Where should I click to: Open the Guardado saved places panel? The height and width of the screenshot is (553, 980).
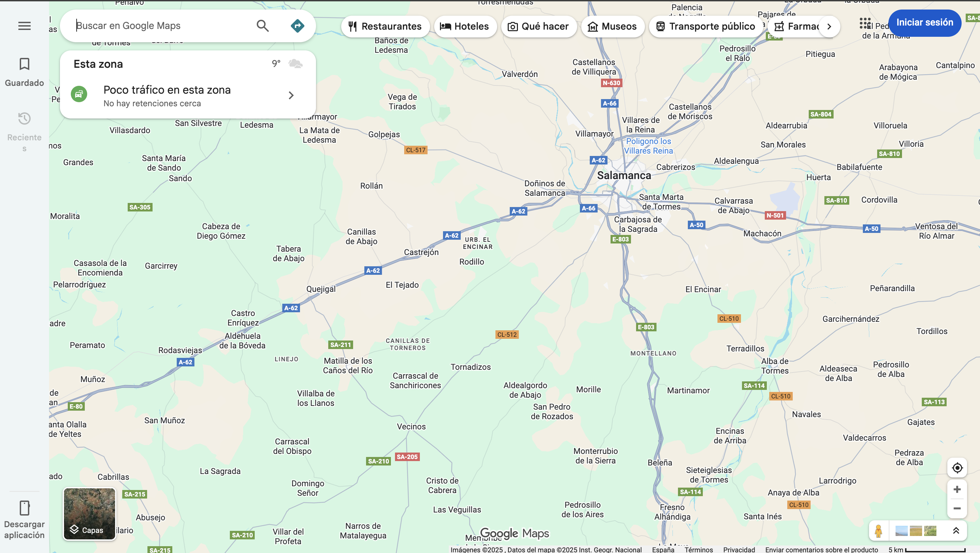pos(25,72)
